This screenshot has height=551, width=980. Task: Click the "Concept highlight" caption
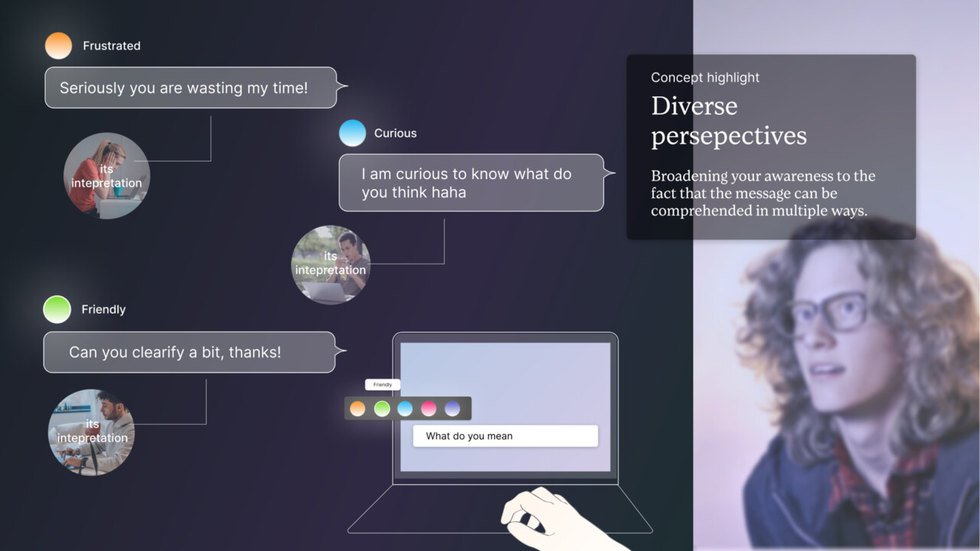pos(705,77)
